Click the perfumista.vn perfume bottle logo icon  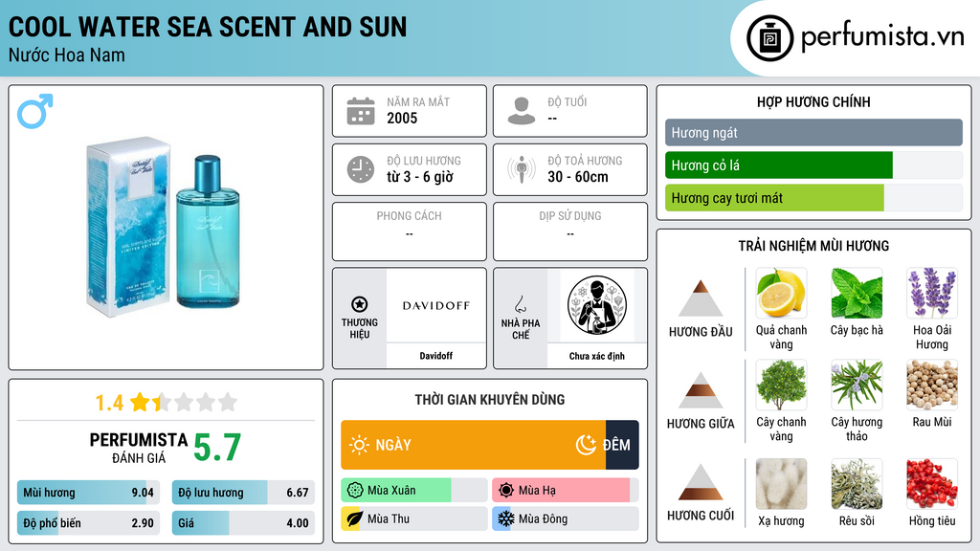coord(769,38)
